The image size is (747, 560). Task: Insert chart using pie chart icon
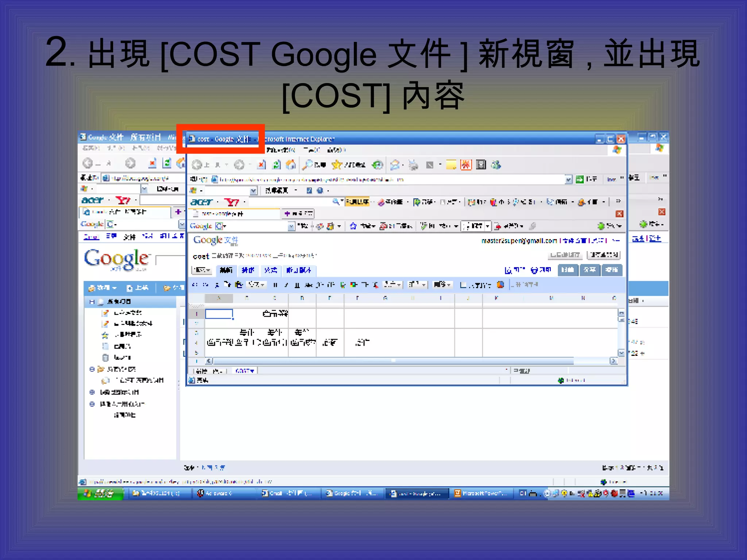500,285
